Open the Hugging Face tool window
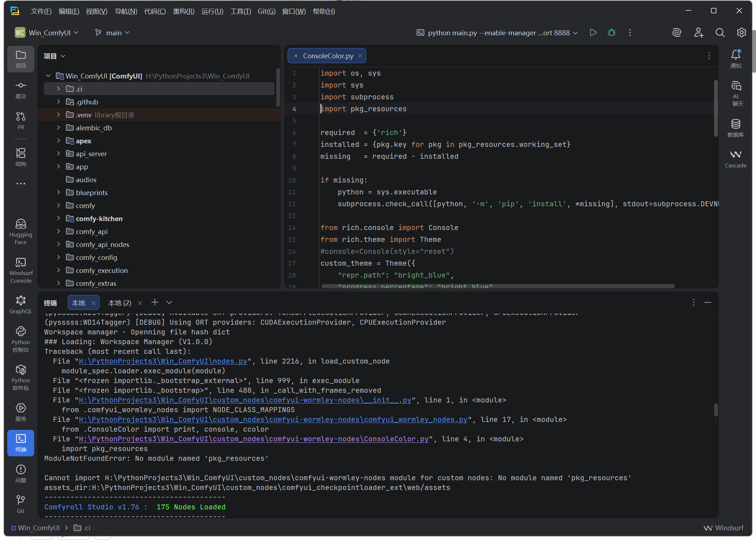This screenshot has height=540, width=756. tap(21, 231)
